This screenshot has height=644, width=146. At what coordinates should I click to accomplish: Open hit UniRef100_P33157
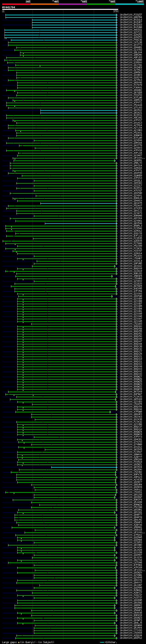click(131, 15)
